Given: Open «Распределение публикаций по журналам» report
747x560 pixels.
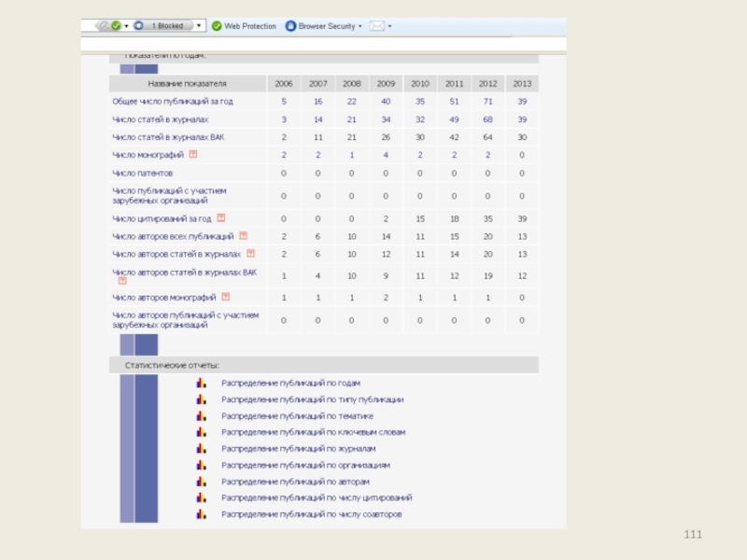Looking at the screenshot, I should point(298,449).
